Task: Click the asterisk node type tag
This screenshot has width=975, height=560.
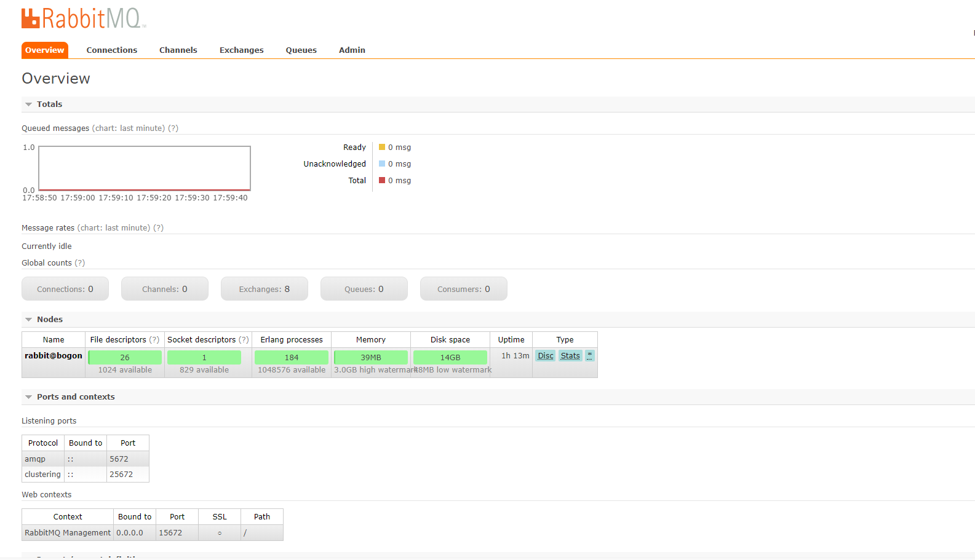Action: [x=590, y=356]
